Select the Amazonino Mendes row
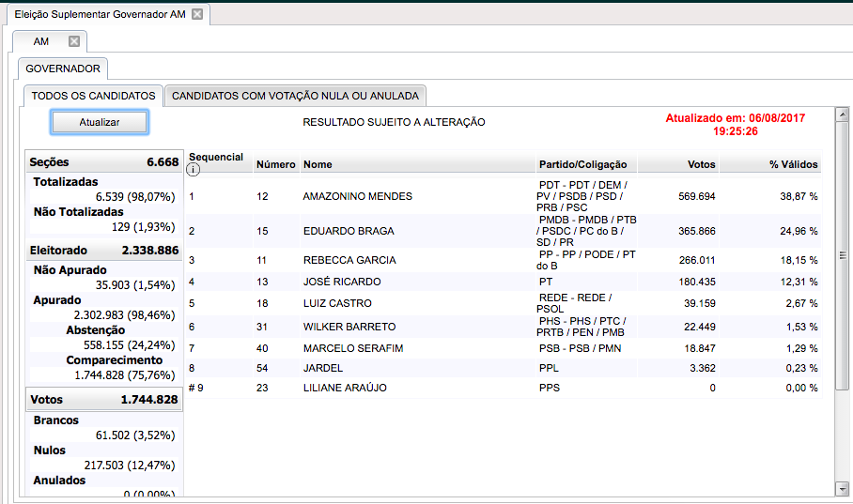Screen dimensions: 853x504 click(x=357, y=196)
